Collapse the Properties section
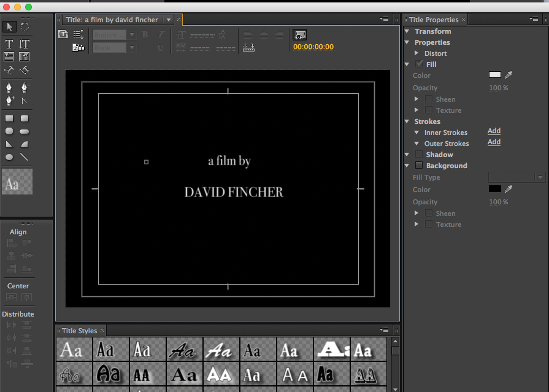The width and height of the screenshot is (549, 392). (407, 42)
